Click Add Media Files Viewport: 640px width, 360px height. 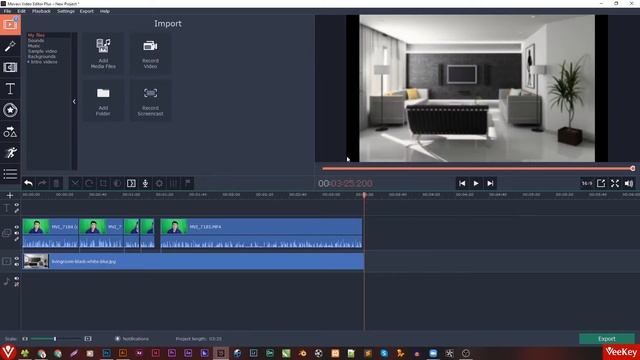tap(103, 53)
